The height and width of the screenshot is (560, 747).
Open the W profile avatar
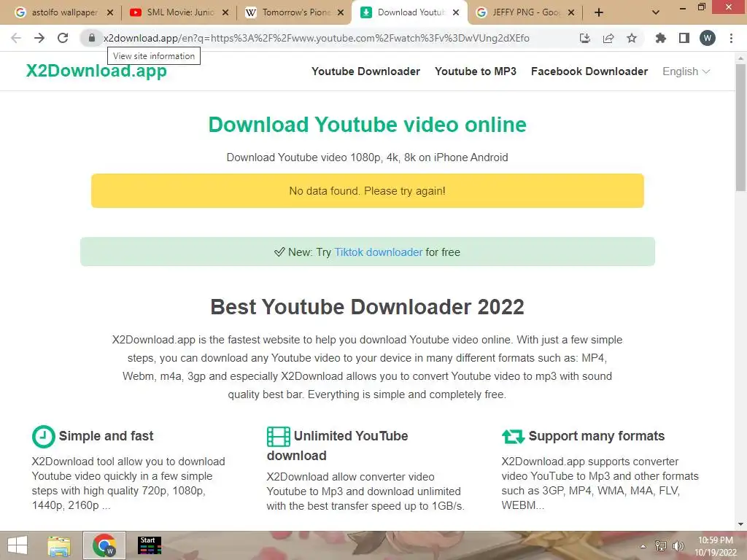(708, 38)
